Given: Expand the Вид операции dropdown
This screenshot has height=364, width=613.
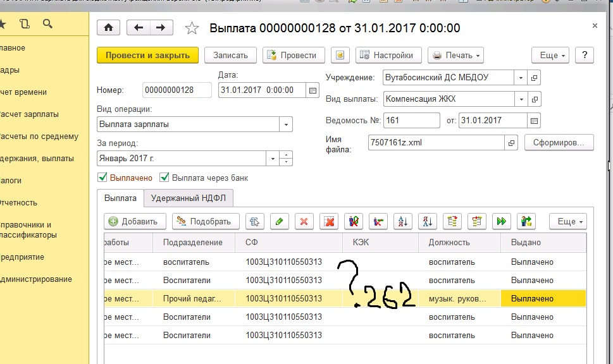Looking at the screenshot, I should tap(285, 124).
